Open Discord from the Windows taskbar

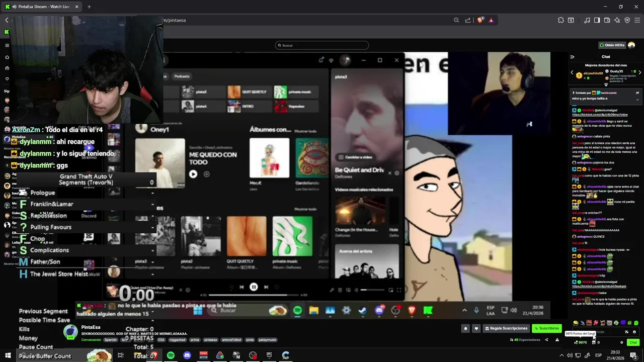point(187,355)
